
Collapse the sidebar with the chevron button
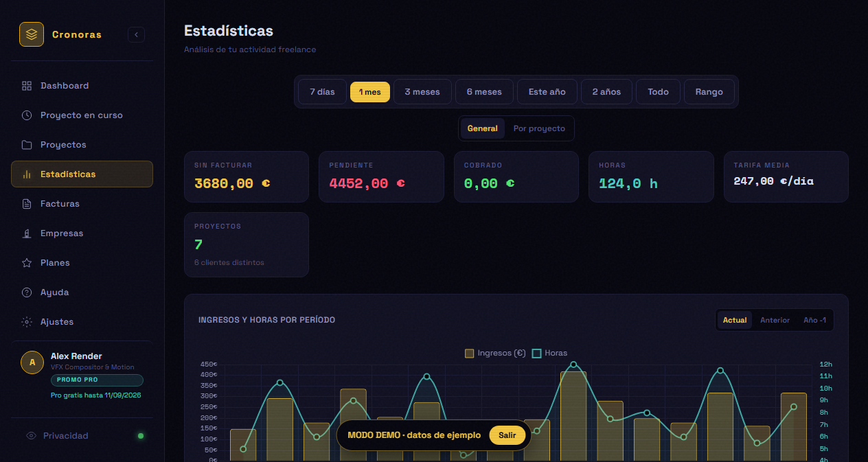tap(136, 34)
